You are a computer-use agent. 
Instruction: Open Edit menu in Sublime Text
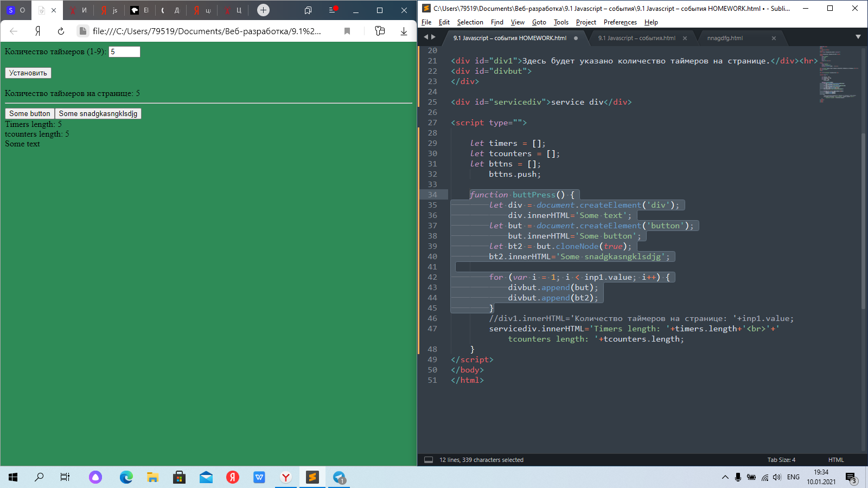pyautogui.click(x=444, y=22)
